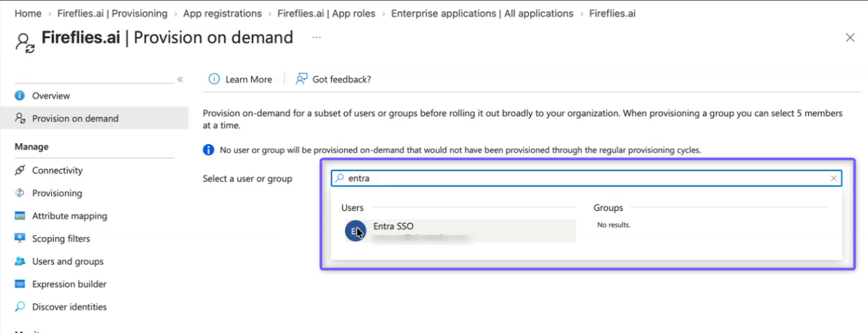Click into the user search field

coord(586,178)
